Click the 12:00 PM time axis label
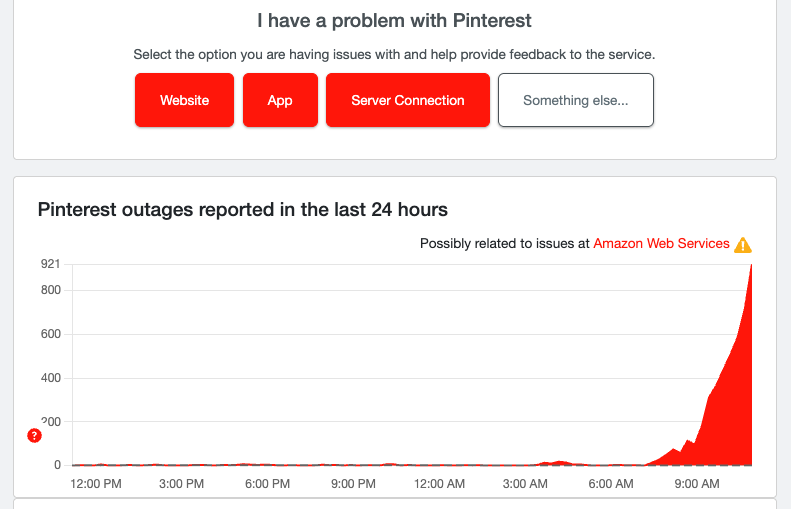The width and height of the screenshot is (791, 509). 97,484
